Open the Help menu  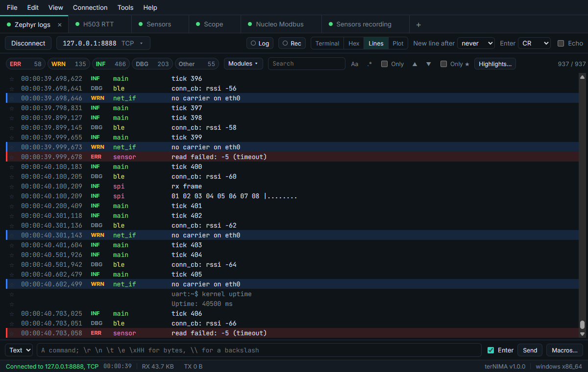pyautogui.click(x=150, y=7)
